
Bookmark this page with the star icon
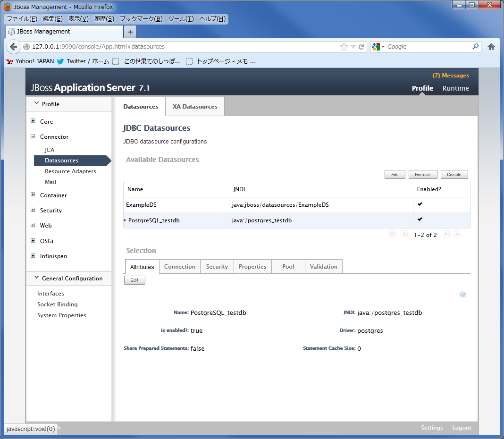pyautogui.click(x=344, y=47)
